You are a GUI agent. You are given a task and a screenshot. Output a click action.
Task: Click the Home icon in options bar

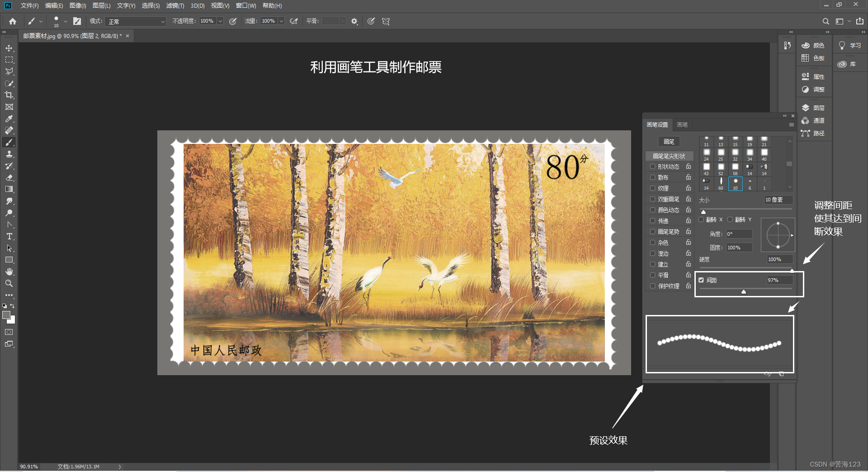[x=13, y=21]
